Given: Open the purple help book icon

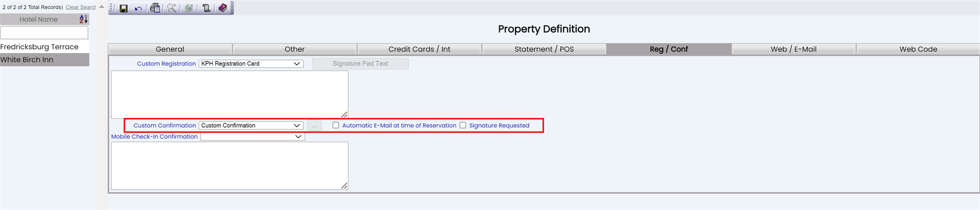Looking at the screenshot, I should click(x=223, y=8).
